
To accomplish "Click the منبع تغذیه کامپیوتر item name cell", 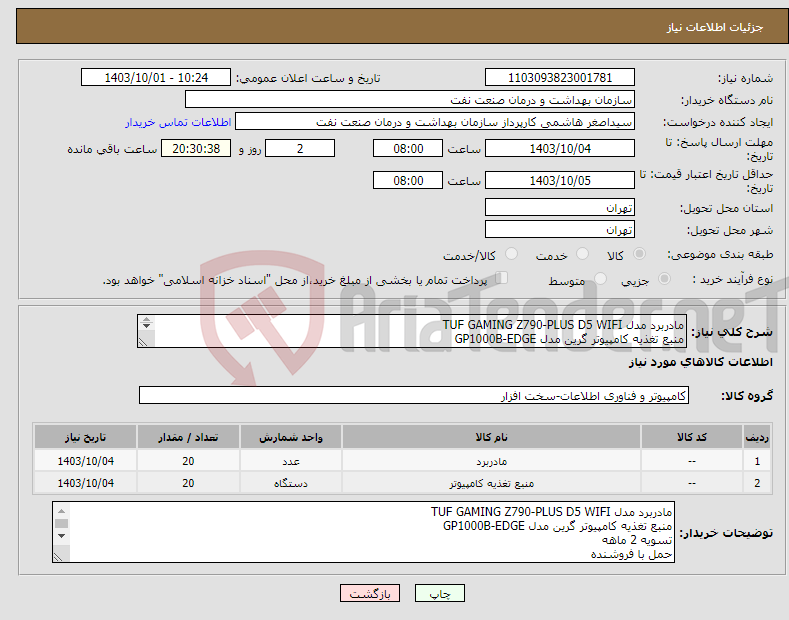I will pos(491,483).
